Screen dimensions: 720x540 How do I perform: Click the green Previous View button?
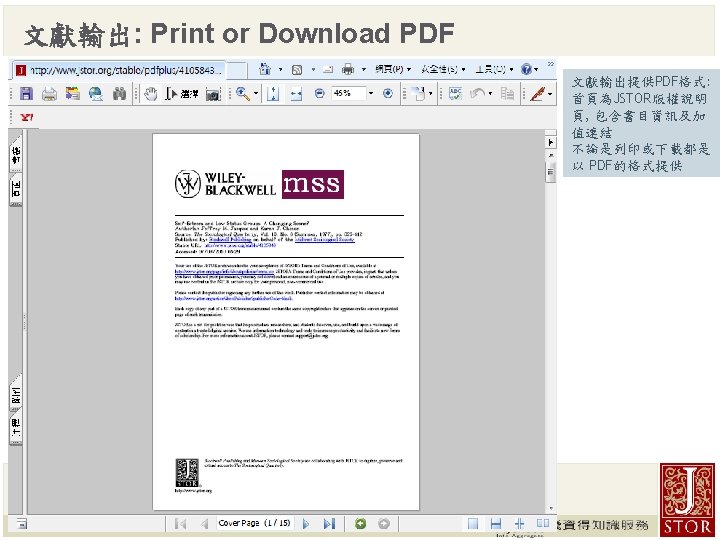[x=361, y=523]
